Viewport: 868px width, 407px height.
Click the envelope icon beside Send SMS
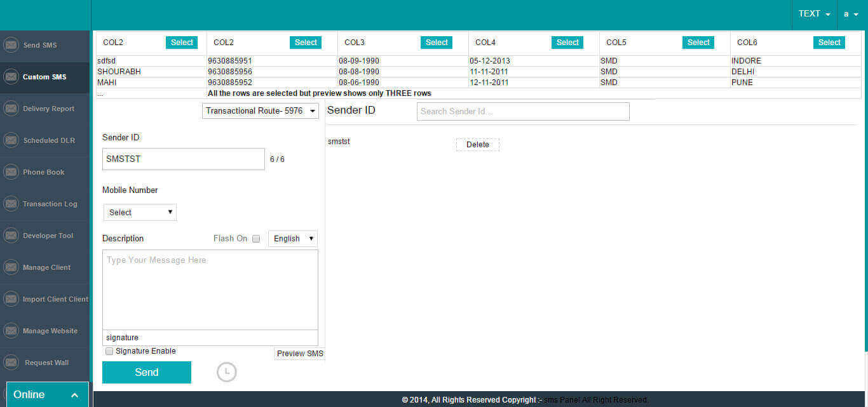11,45
